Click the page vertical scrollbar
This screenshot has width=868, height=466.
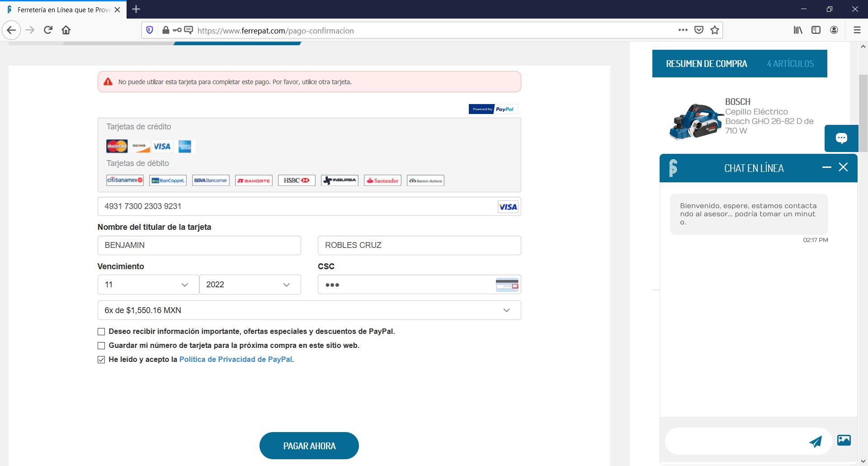863,113
